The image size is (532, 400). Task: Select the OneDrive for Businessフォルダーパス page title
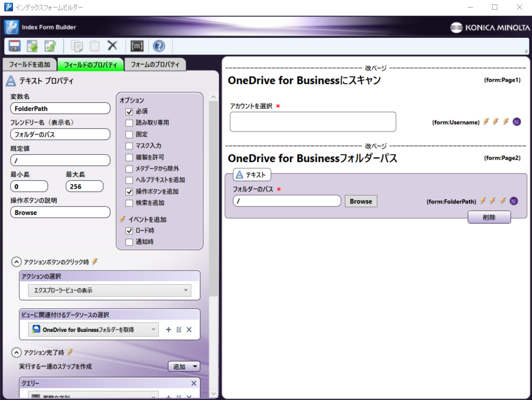pos(312,159)
